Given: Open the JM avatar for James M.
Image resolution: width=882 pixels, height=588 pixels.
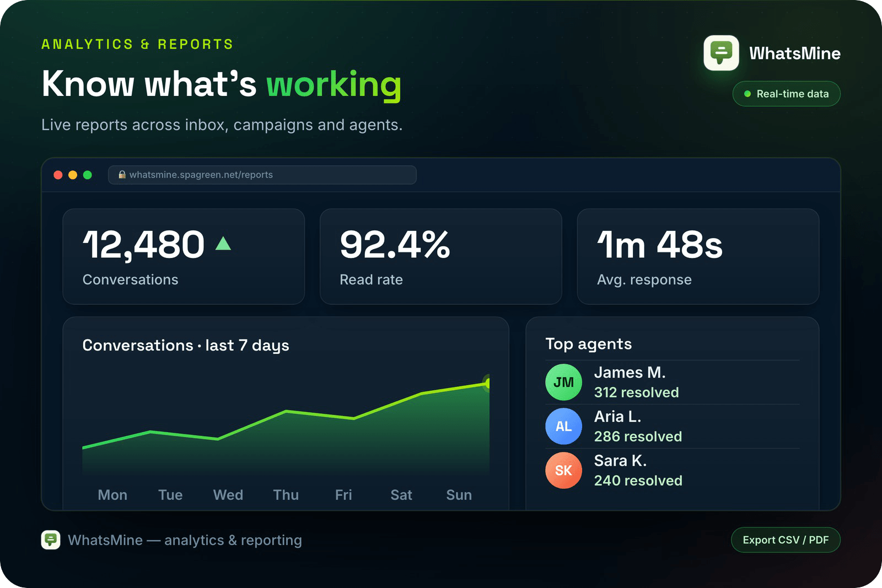Looking at the screenshot, I should (563, 382).
